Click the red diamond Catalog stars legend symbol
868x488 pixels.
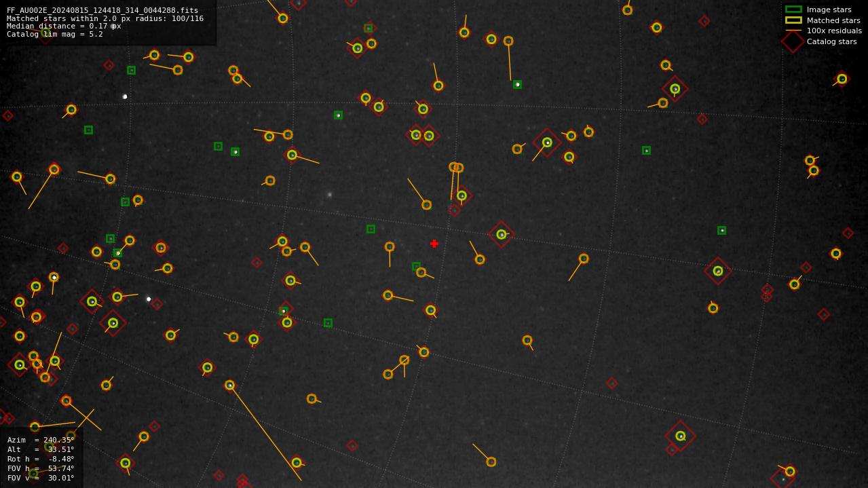click(x=793, y=41)
